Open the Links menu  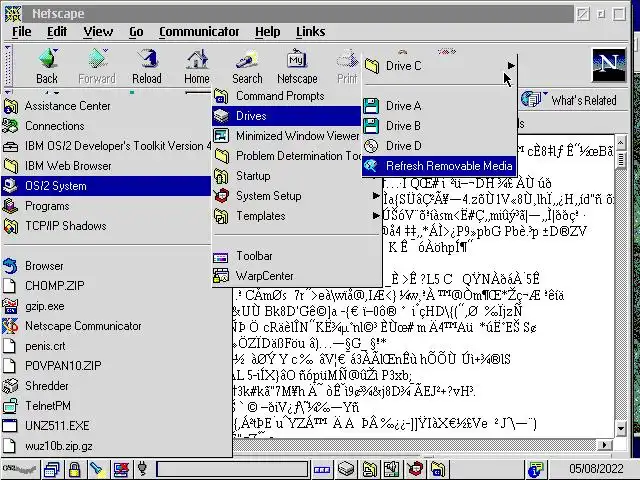311,31
